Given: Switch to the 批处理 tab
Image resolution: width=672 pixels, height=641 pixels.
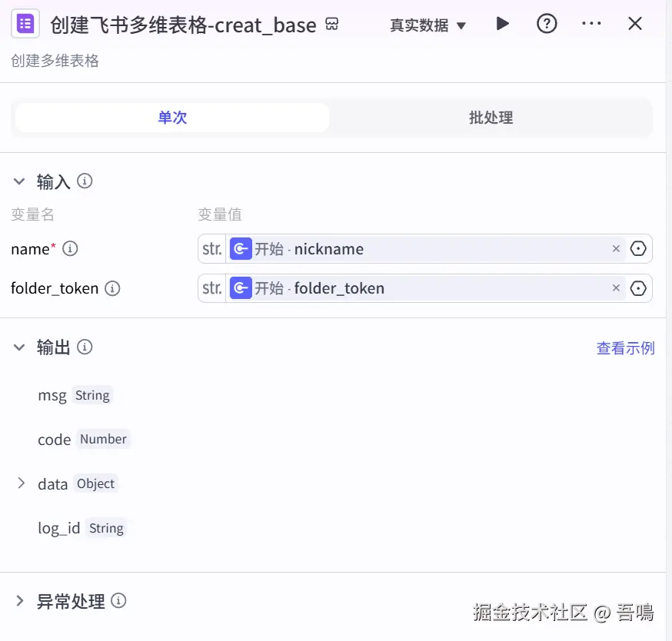Looking at the screenshot, I should coord(491,118).
